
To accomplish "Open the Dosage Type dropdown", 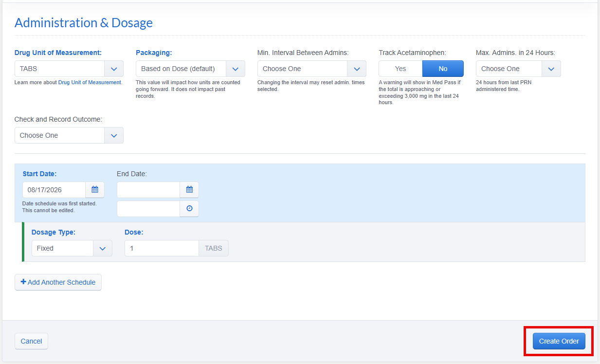I will coord(72,248).
